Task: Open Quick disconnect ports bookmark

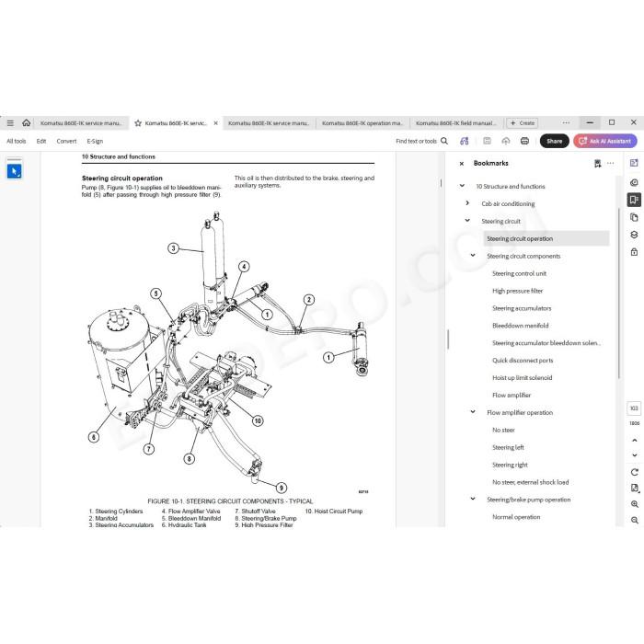Action: coord(523,361)
